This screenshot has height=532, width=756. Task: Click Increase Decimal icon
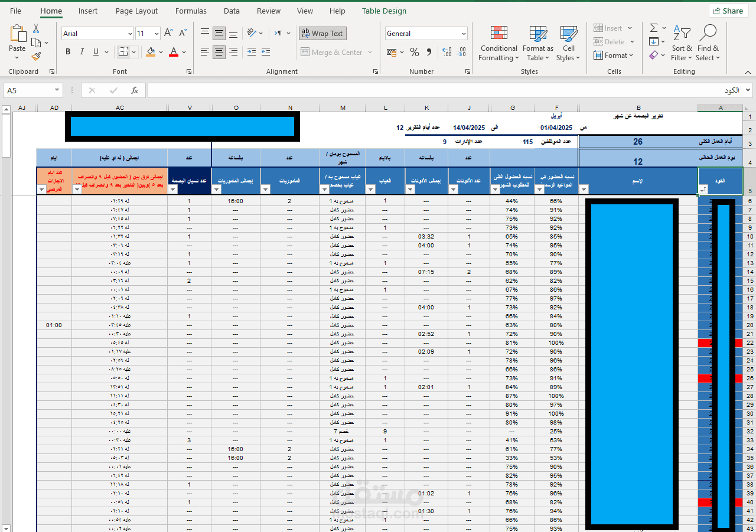pyautogui.click(x=447, y=52)
